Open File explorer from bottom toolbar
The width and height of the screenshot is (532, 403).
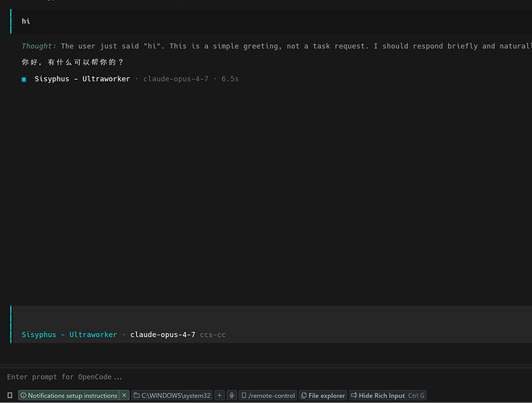[x=323, y=396]
